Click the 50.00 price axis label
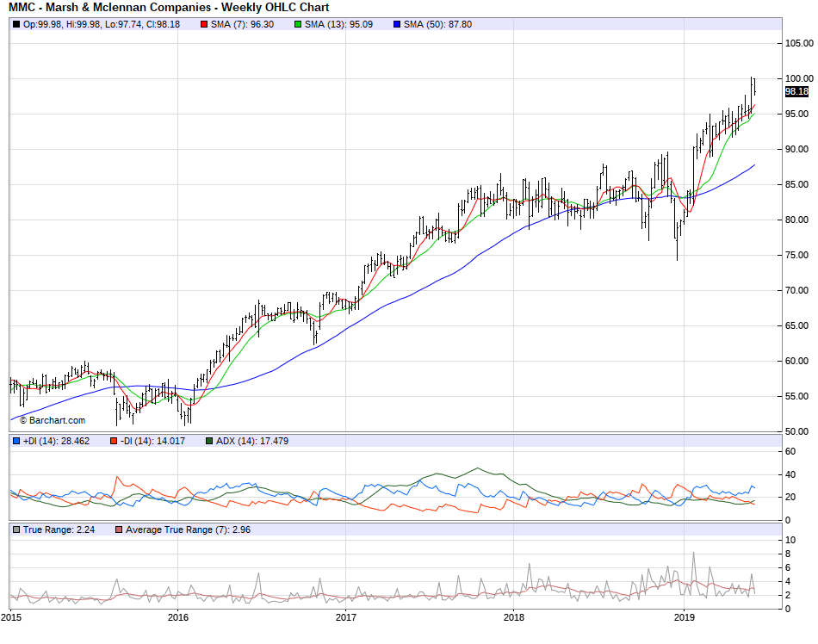The width and height of the screenshot is (818, 644). [x=796, y=431]
